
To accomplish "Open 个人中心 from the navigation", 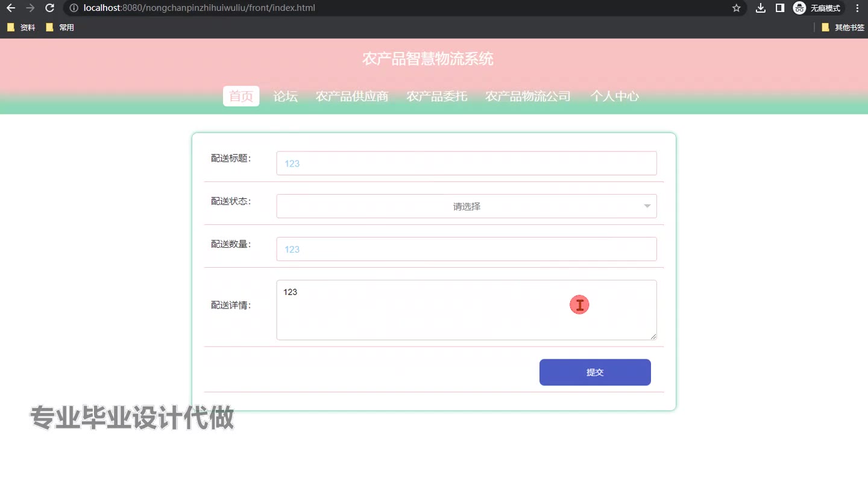I will tap(614, 96).
